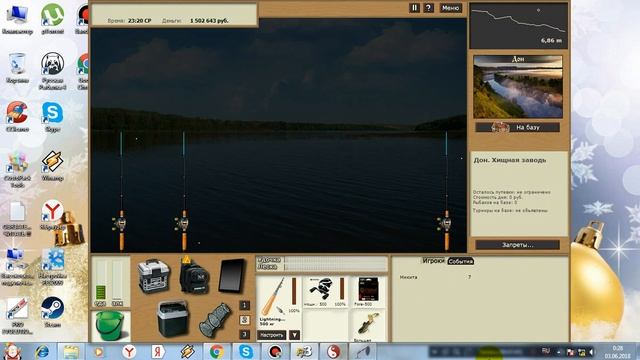Screen dimensions: 640x360
Task: Open File Explorer folder in taskbar
Action: [x=71, y=351]
